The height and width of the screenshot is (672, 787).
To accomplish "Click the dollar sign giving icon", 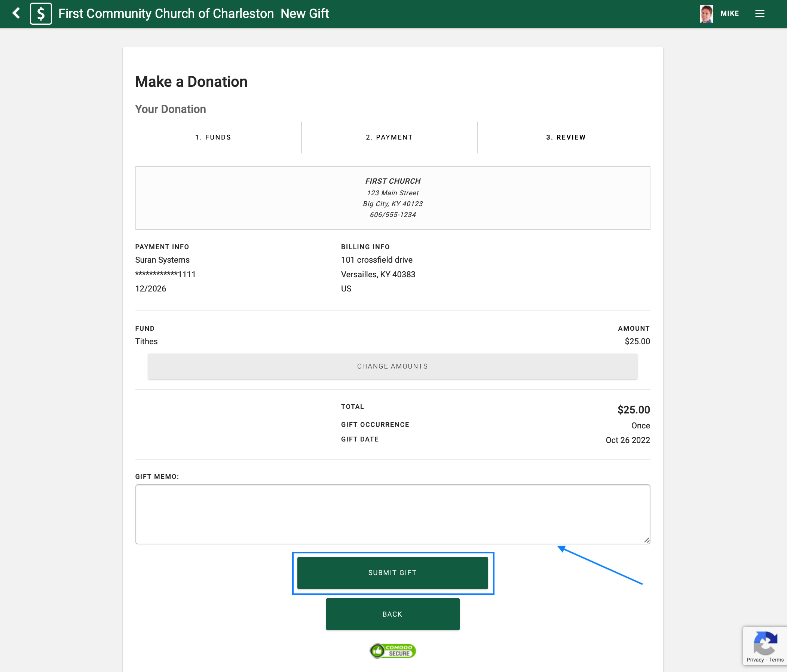I will point(41,14).
